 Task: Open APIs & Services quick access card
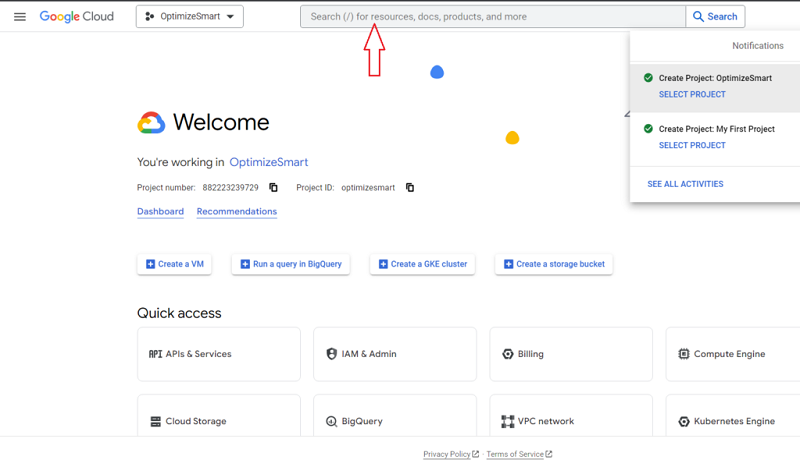click(219, 354)
